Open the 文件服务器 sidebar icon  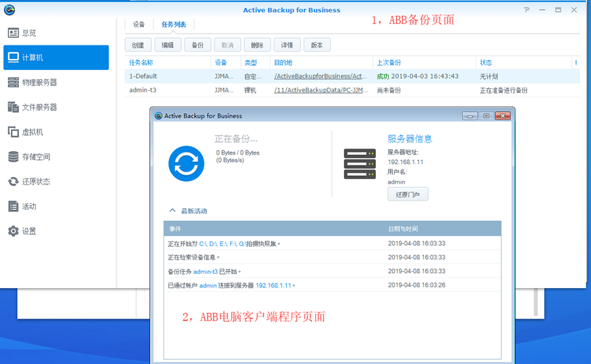tap(13, 107)
